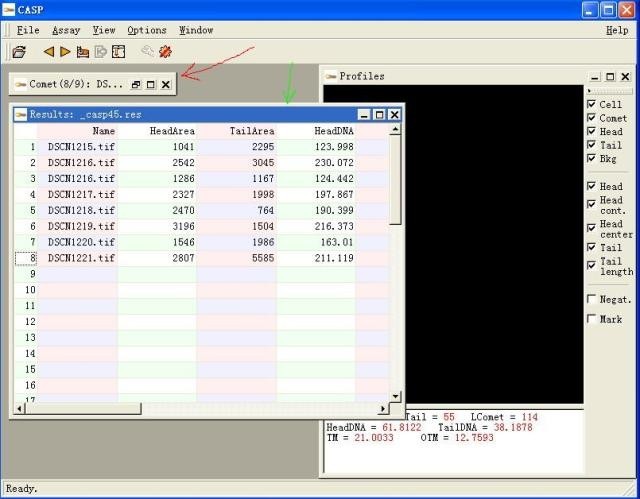Viewport: 640px width, 499px height.
Task: Click the results table toolbar icon
Action: pyautogui.click(x=118, y=52)
